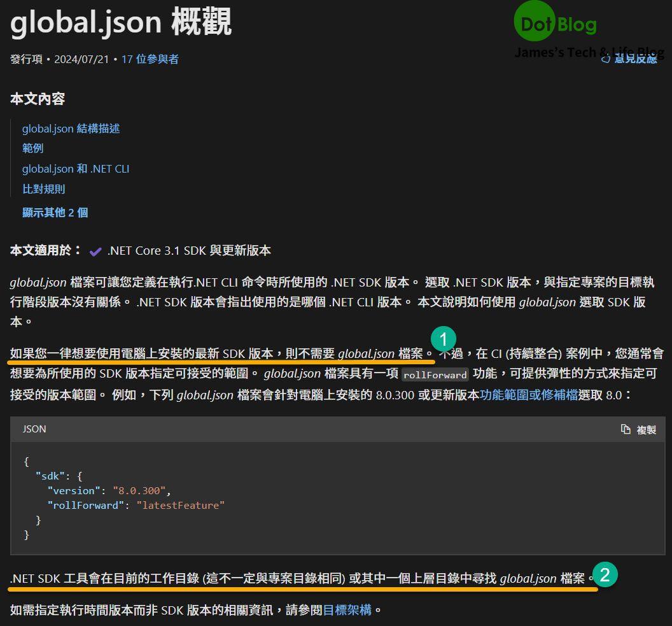Viewport: 672px width, 626px height.
Task: Click the "8.0.300" version value in code
Action: 139,490
